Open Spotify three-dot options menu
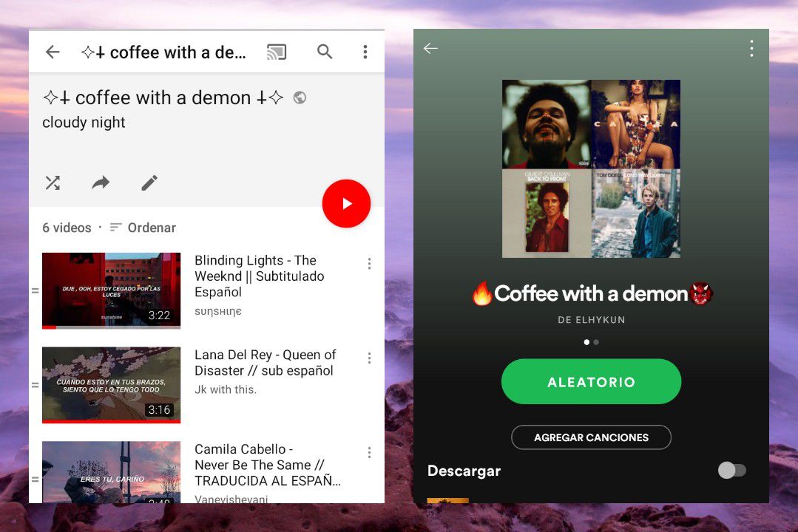Viewport: 798px width, 532px height. point(751,48)
